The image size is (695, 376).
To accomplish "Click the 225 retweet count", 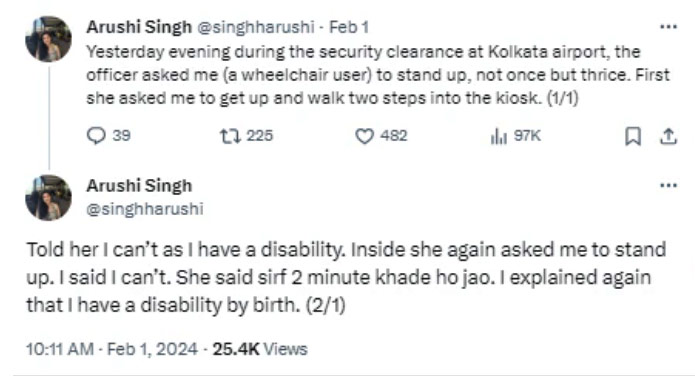I will tap(260, 136).
